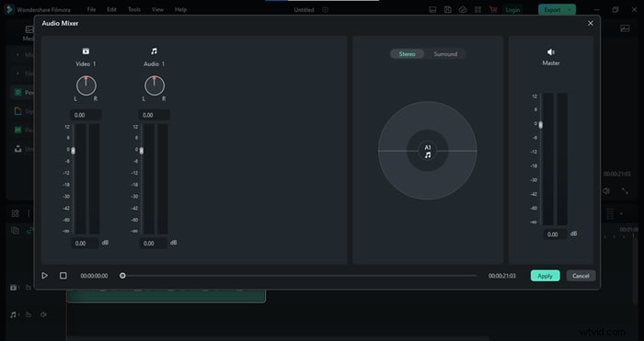This screenshot has height=341, width=644.
Task: Open the Edit menu
Action: (x=111, y=9)
